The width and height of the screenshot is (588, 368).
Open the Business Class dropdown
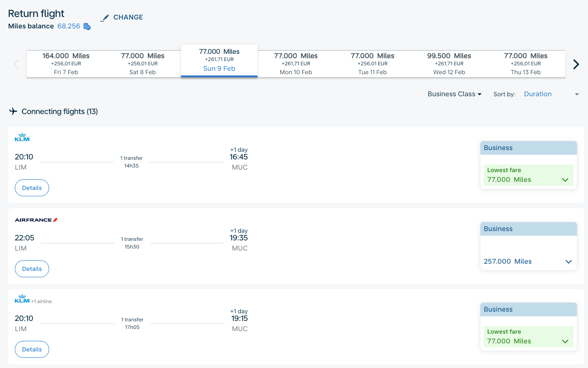coord(454,94)
